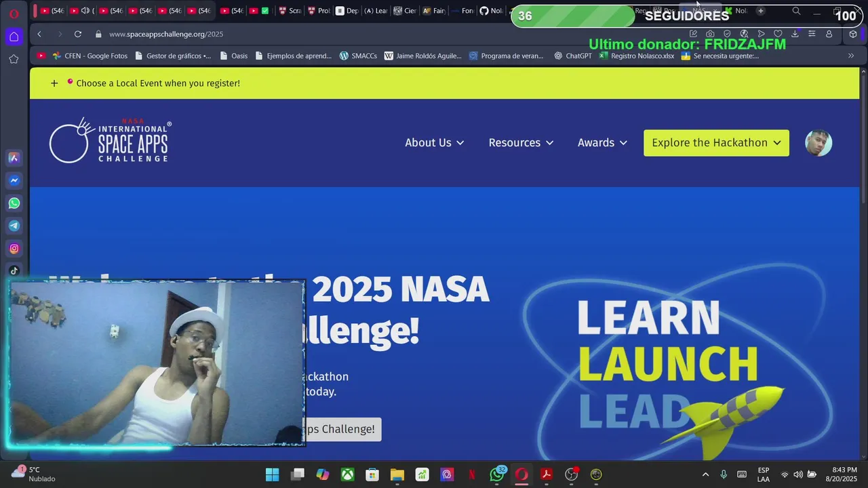Show hidden bookmarks overflow chevron
This screenshot has height=488, width=868.
point(851,56)
